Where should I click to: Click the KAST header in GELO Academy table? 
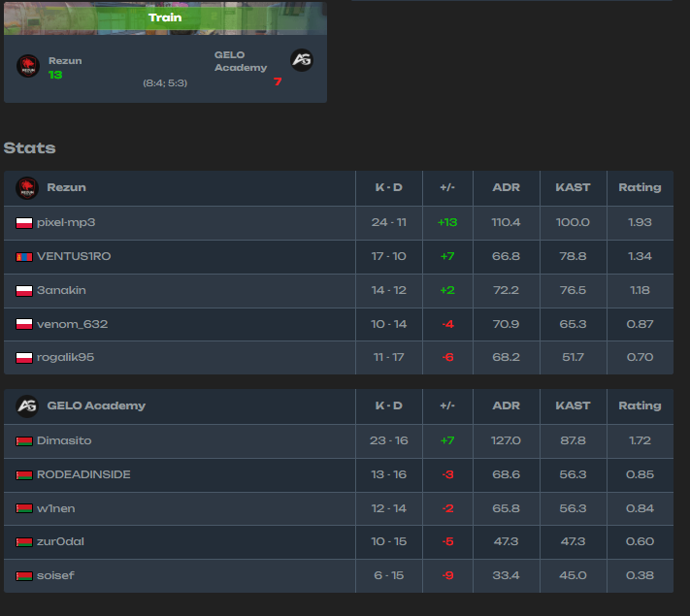573,405
